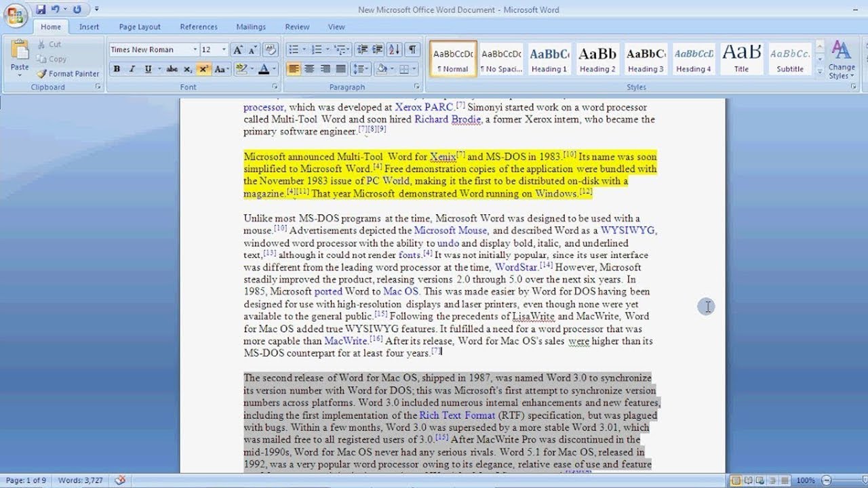Toggle Show/Hide paragraph marks
868x488 pixels.
[x=412, y=49]
